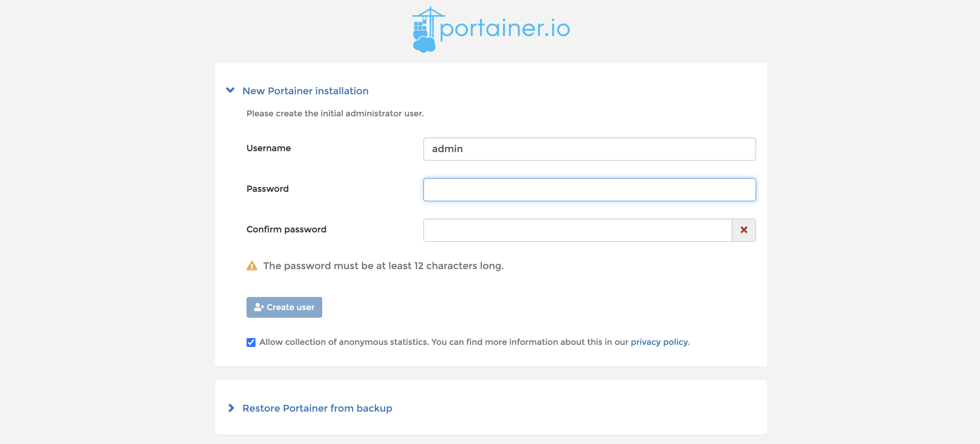
Task: Collapse the New Portainer installation chevron
Action: coord(230,90)
